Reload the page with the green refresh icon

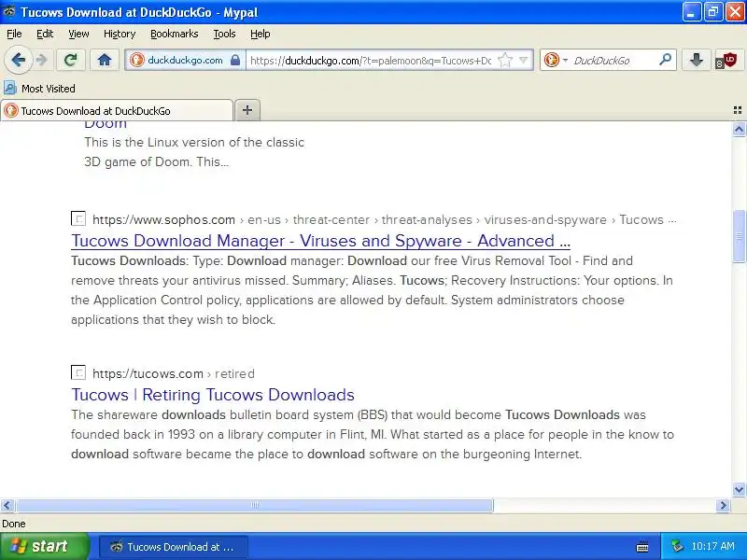(x=71, y=60)
